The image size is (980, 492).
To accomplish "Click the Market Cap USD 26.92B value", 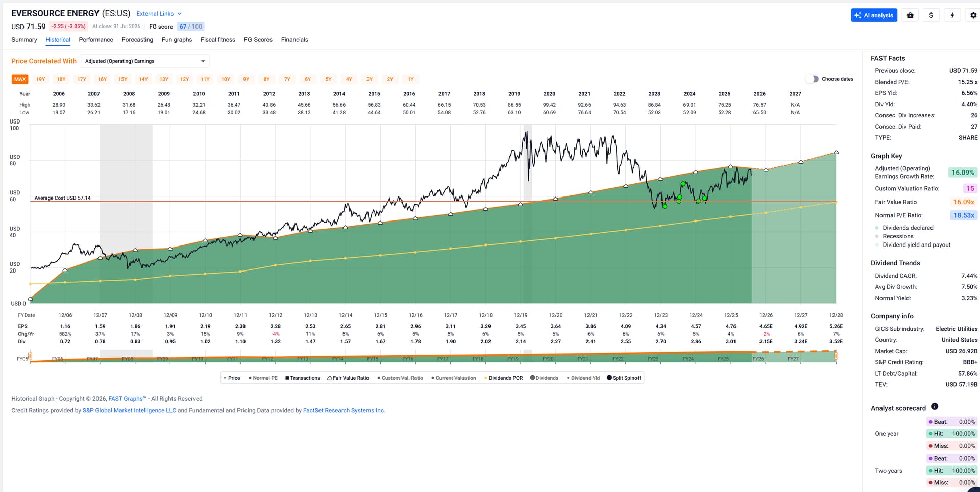I will pyautogui.click(x=962, y=351).
